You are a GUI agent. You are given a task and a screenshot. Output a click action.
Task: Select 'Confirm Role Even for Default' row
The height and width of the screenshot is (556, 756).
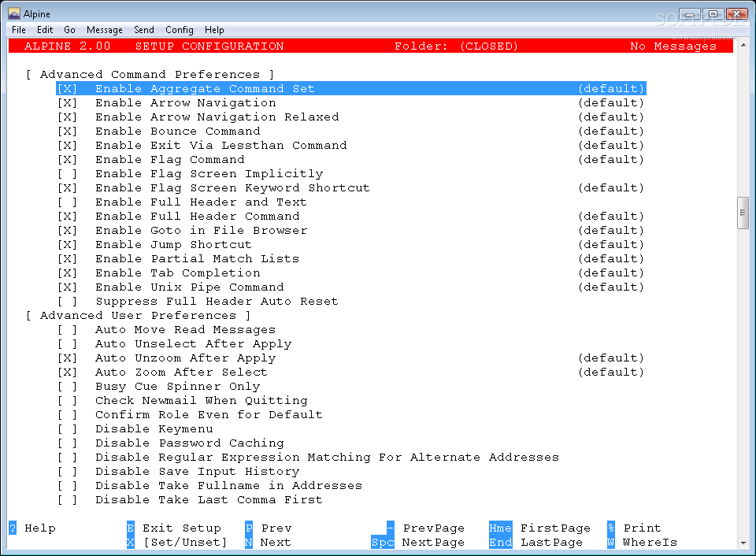(209, 415)
